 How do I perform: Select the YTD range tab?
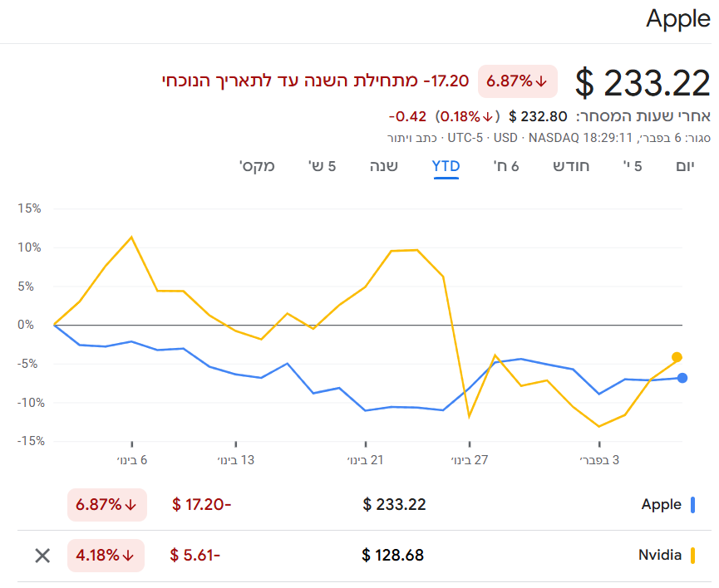point(446,166)
